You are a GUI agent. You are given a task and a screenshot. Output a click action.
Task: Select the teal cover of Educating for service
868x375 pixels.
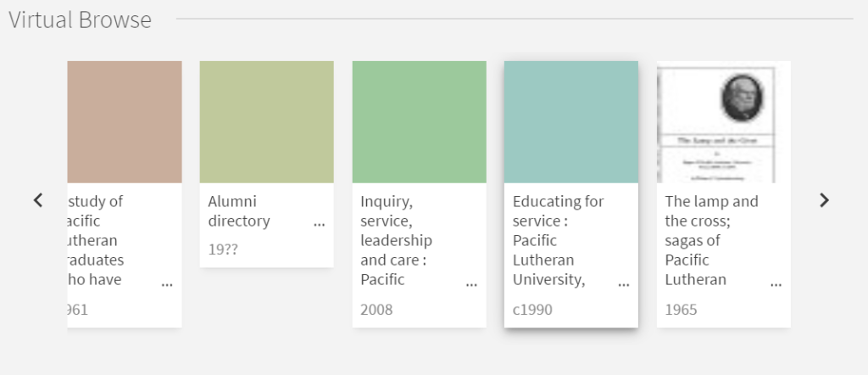pyautogui.click(x=571, y=122)
